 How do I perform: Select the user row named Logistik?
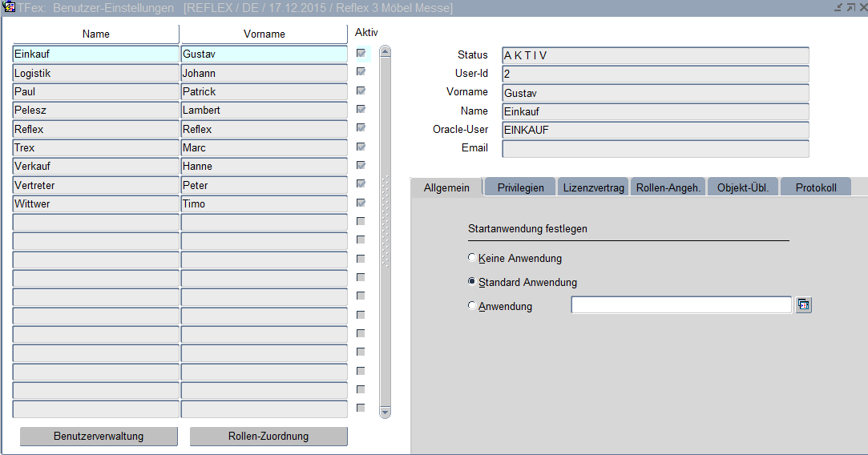pyautogui.click(x=95, y=73)
